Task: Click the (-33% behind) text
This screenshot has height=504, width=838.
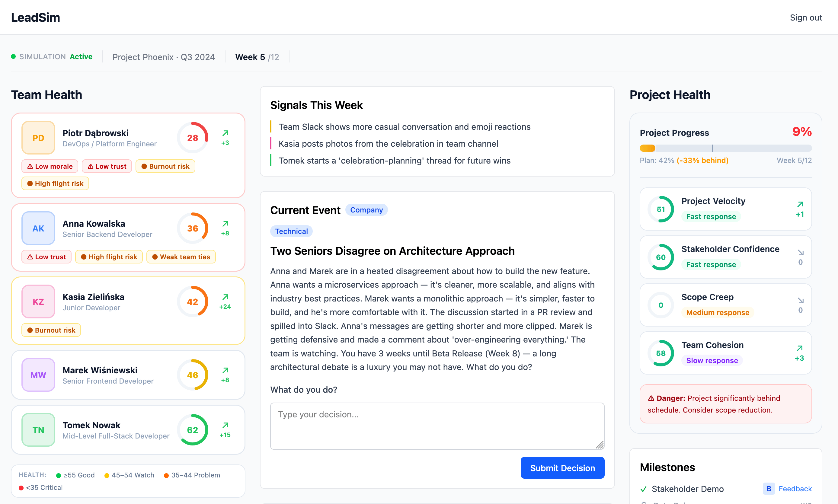Action: pyautogui.click(x=702, y=160)
